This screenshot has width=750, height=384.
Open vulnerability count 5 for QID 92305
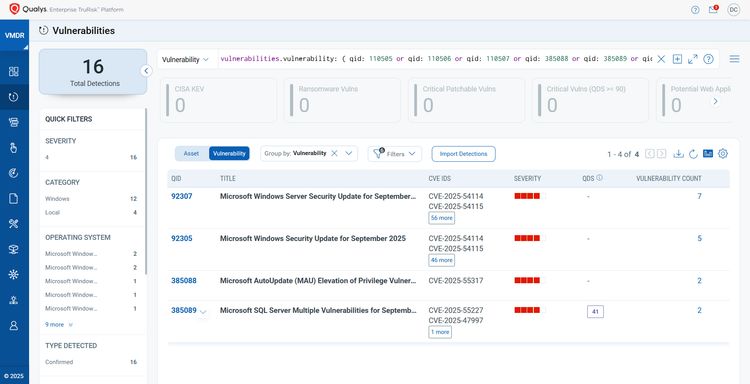(x=699, y=238)
